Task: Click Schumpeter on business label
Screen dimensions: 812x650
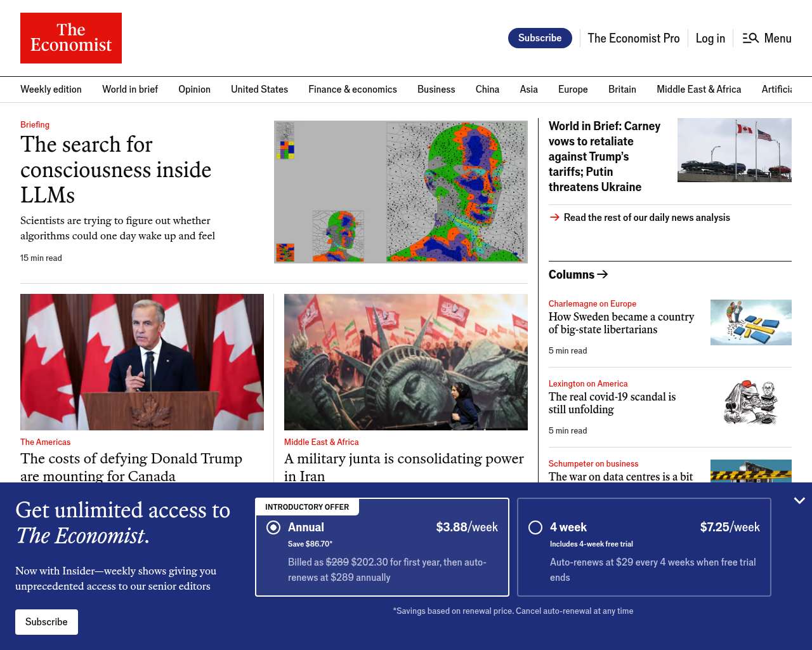Action: [594, 463]
